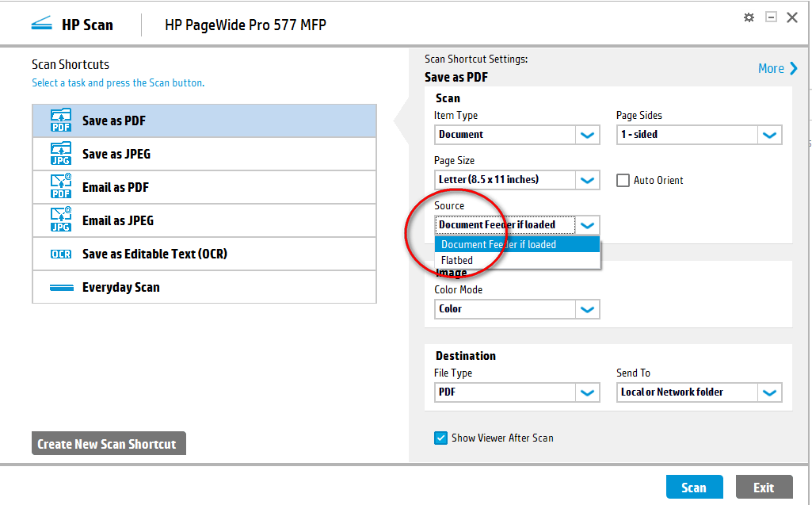Screen dimensions: 812x505
Task: Open the Page Sides dropdown arrow
Action: pyautogui.click(x=769, y=135)
